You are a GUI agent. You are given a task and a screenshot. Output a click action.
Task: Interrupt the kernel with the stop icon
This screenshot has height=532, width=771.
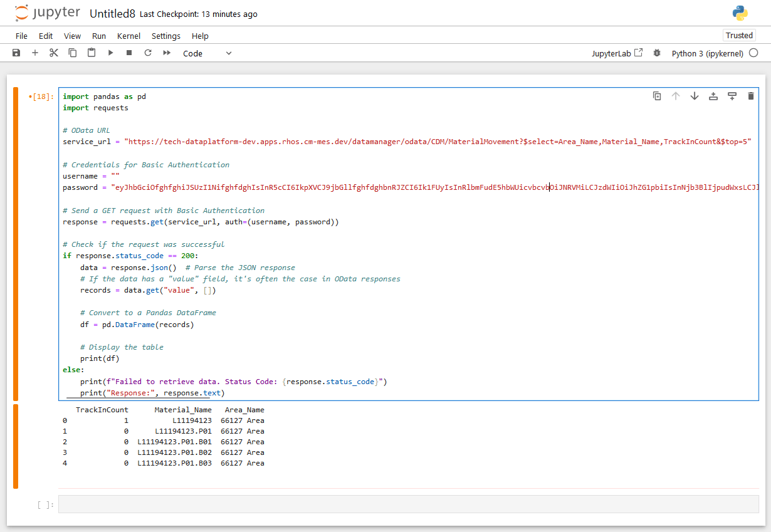129,53
